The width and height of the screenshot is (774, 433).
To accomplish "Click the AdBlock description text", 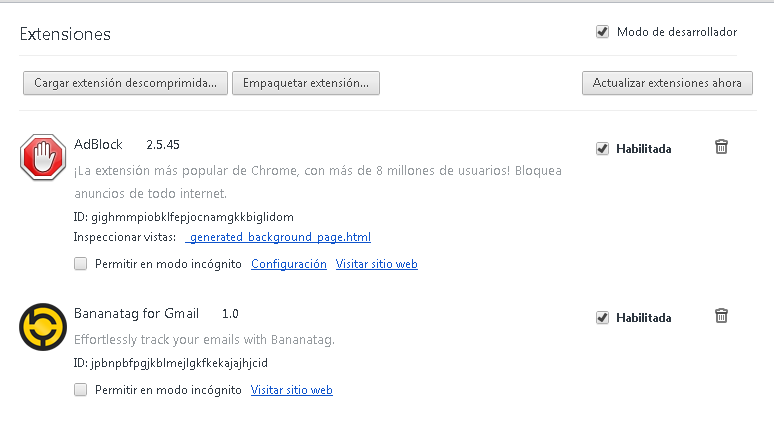I will 318,182.
